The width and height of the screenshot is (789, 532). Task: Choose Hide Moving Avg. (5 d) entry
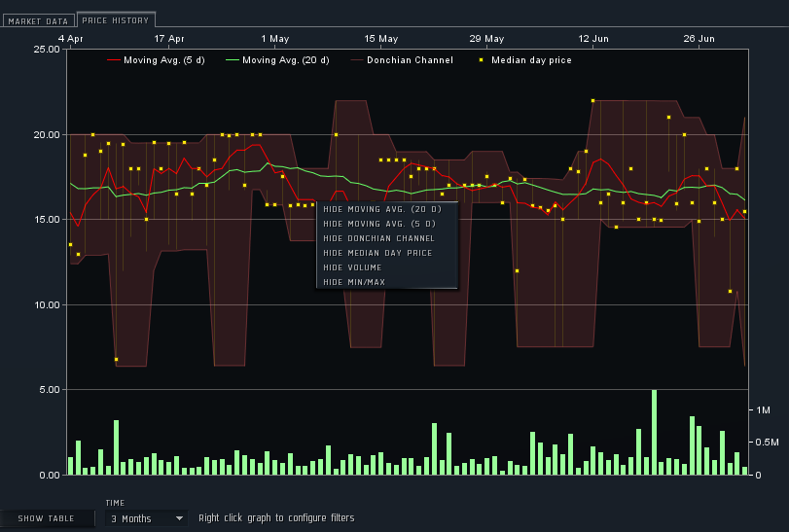378,224
